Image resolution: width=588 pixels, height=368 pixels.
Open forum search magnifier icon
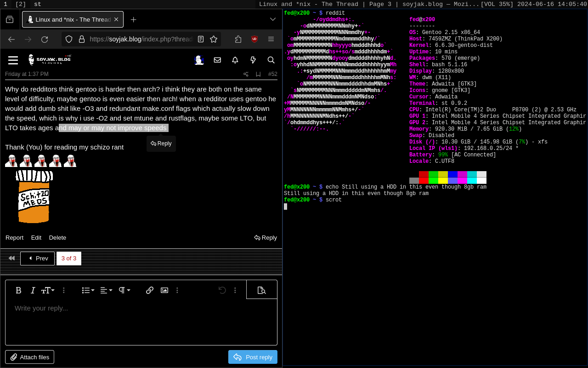coord(271,60)
